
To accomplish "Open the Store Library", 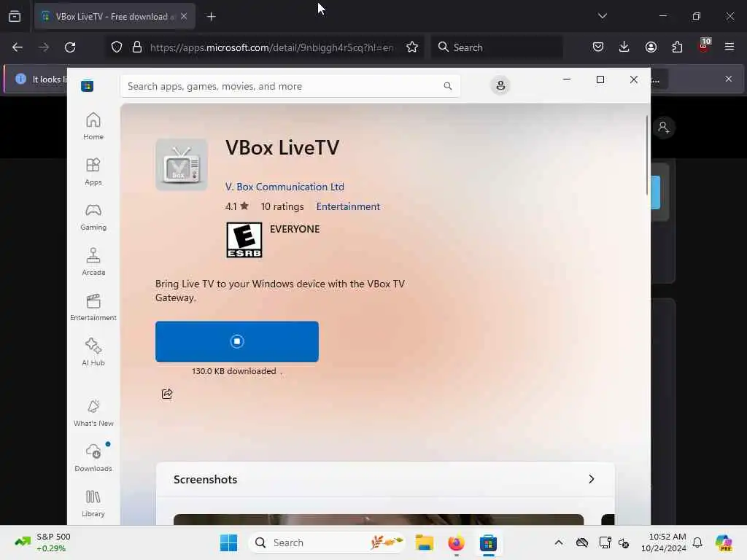I will pos(93,503).
